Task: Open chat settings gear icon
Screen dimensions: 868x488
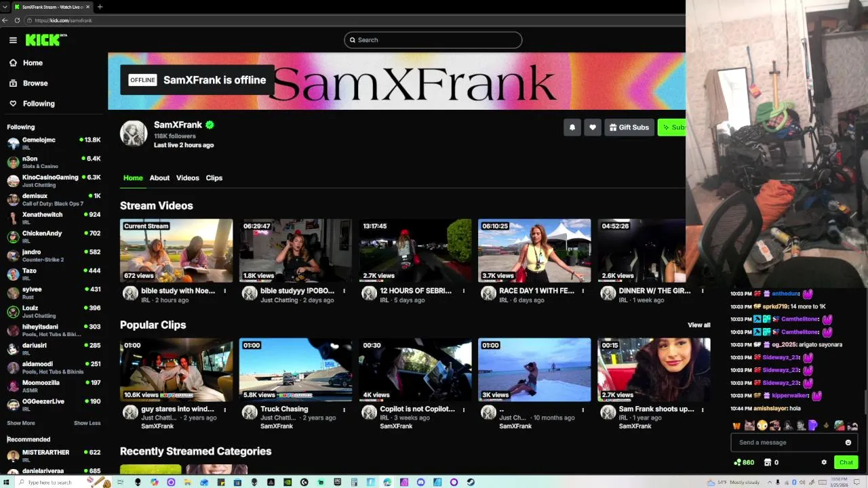Action: [x=824, y=462]
